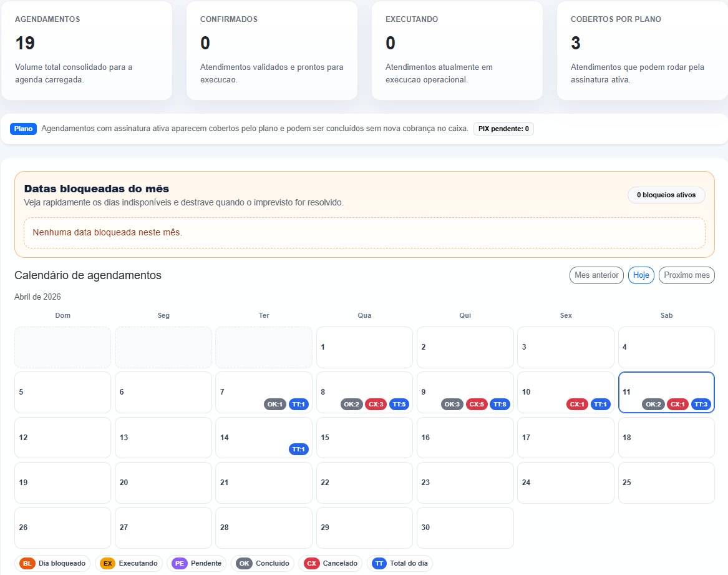Click the blue Plano badge
728x575 pixels.
click(23, 129)
